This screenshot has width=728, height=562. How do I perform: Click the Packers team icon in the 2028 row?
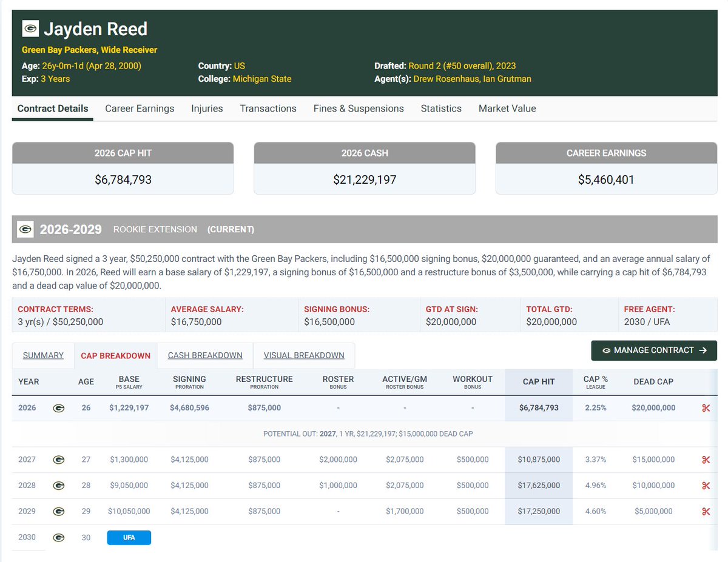58,486
